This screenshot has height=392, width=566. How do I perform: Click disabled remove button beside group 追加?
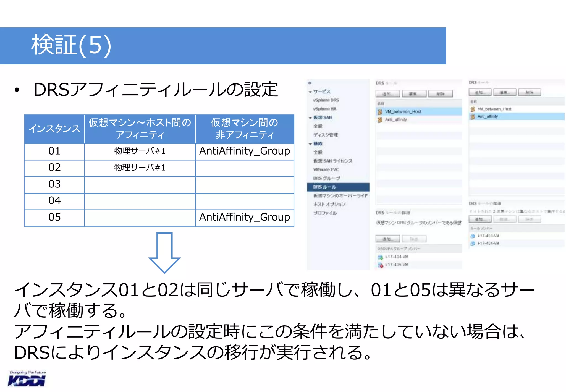(x=414, y=239)
